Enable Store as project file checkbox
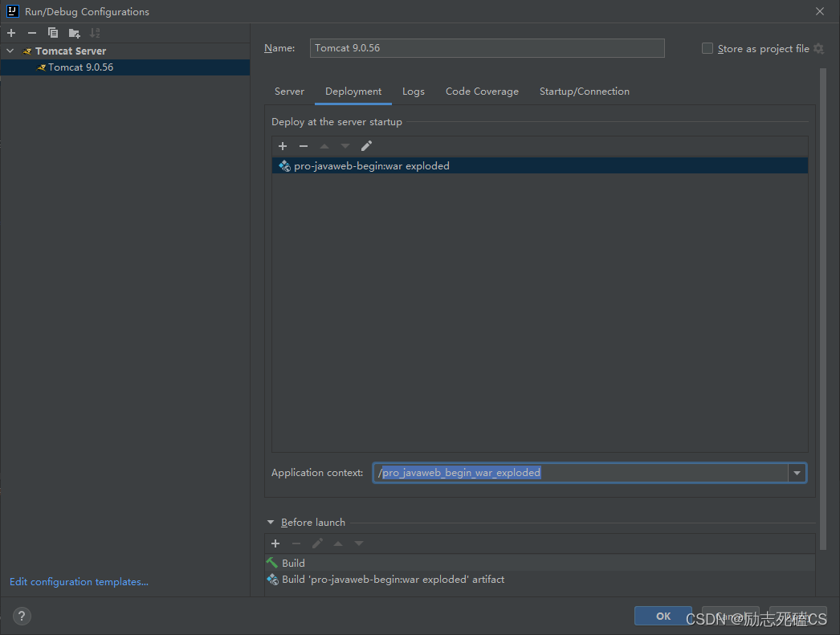Viewport: 840px width, 635px height. click(x=707, y=49)
